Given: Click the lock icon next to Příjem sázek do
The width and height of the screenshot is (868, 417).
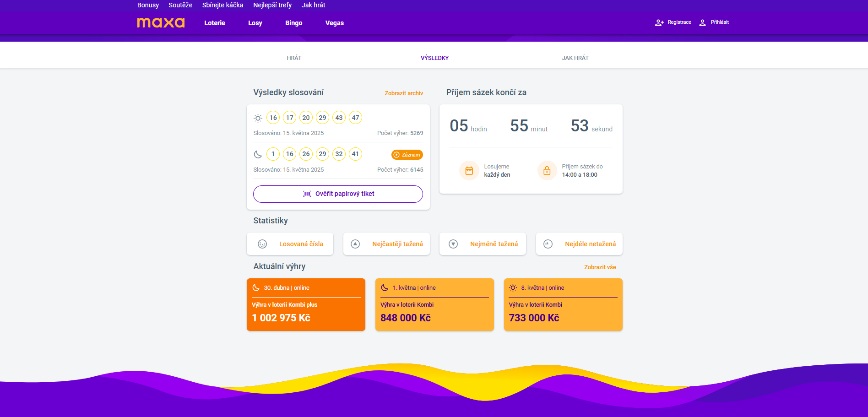Looking at the screenshot, I should [547, 171].
